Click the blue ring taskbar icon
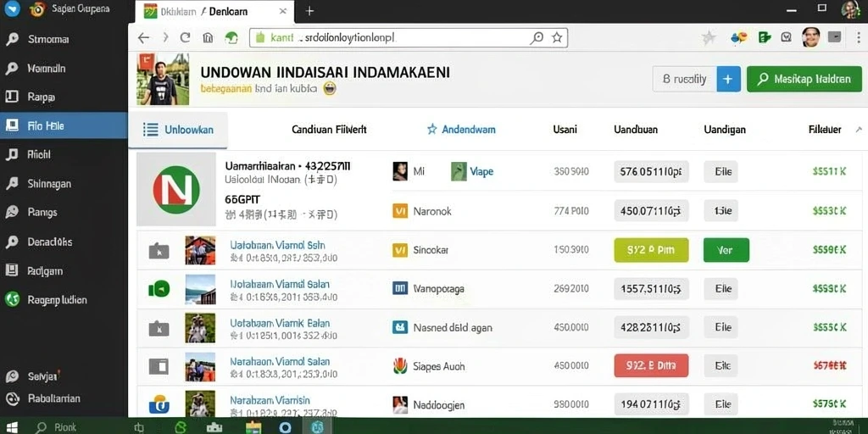Image resolution: width=868 pixels, height=434 pixels. point(285,427)
